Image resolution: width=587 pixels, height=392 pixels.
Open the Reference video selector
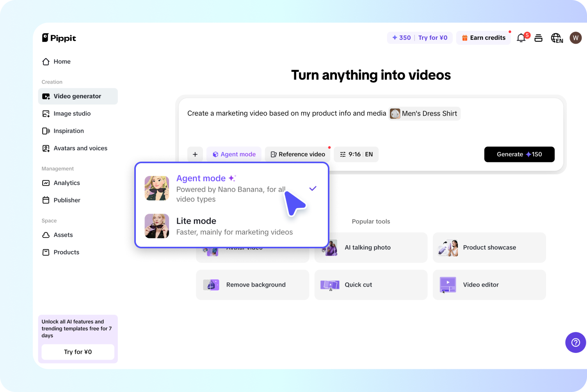297,154
